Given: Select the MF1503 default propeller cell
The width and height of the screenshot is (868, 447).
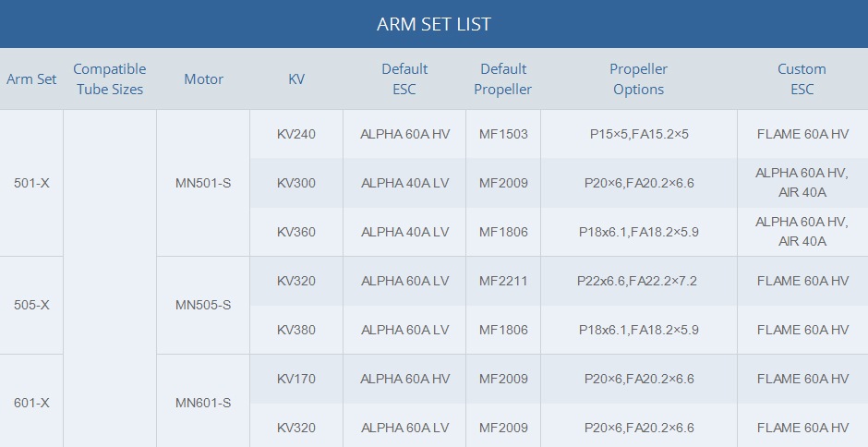Looking at the screenshot, I should point(503,134).
